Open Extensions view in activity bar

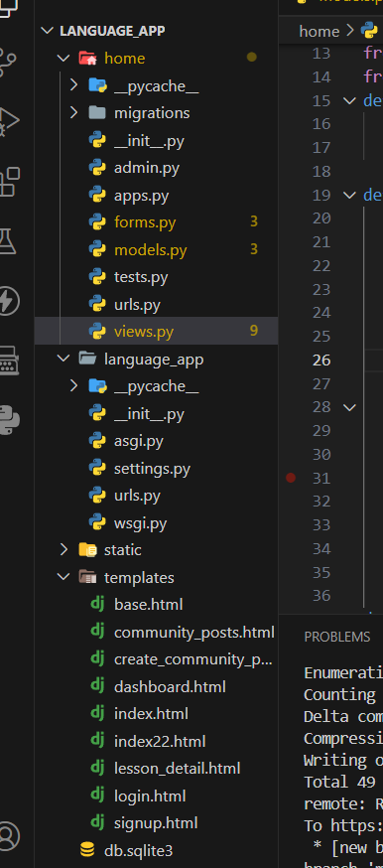click(x=8, y=182)
